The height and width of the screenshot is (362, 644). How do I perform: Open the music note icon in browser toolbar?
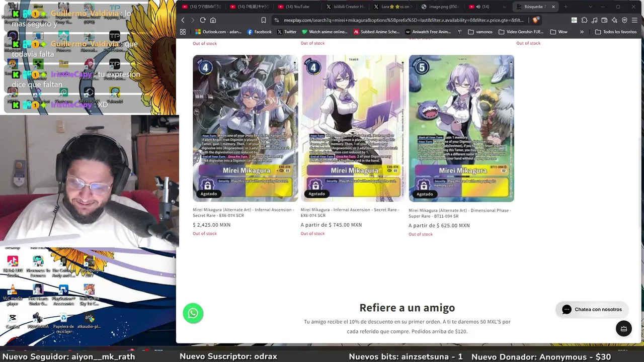coord(594,20)
